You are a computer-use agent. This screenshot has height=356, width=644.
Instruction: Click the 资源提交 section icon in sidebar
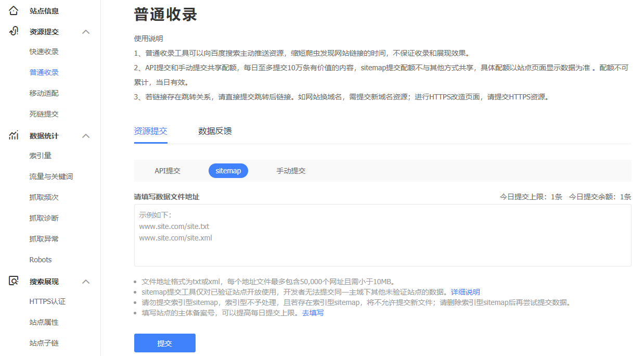(14, 31)
